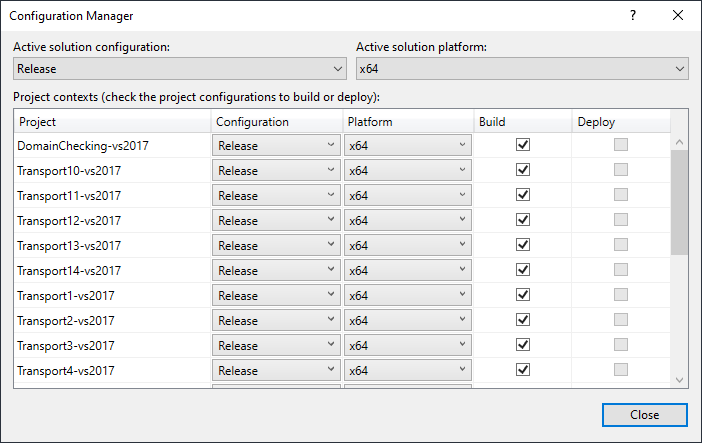
Task: Disable Build for Transport13-vs2017
Action: (522, 245)
